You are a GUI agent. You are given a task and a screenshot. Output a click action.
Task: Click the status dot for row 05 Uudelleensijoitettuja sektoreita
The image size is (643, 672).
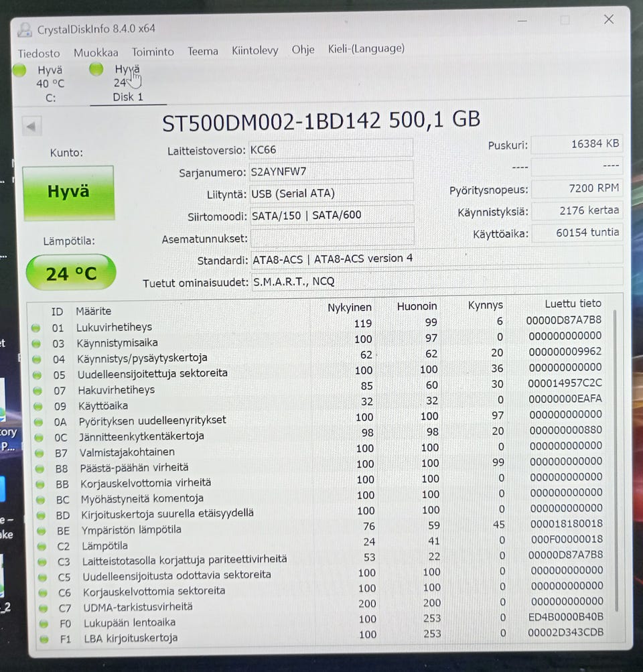[x=38, y=375]
